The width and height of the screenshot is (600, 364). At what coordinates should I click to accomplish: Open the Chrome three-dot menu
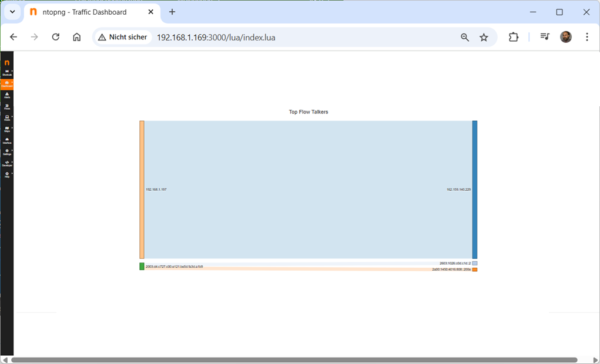[586, 37]
